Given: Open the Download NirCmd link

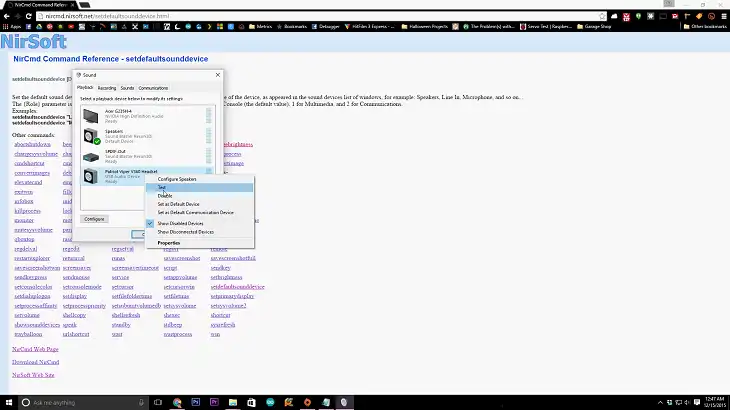Looking at the screenshot, I should (x=35, y=362).
